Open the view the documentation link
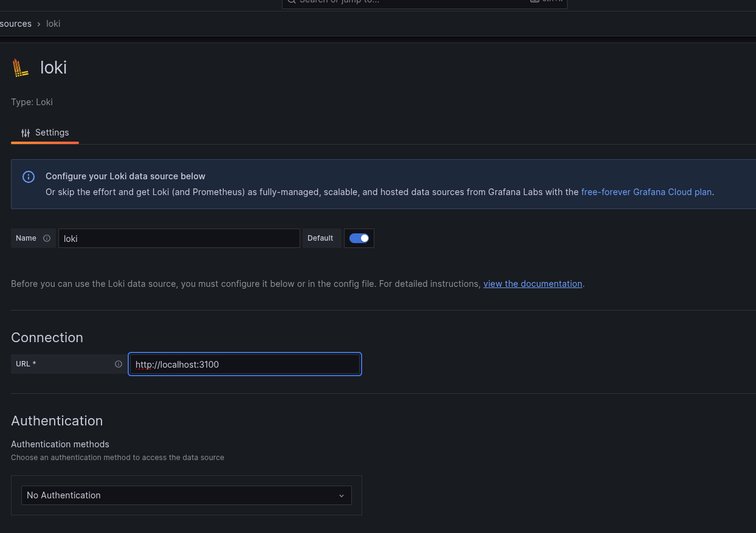Viewport: 756px width, 533px height. point(533,284)
